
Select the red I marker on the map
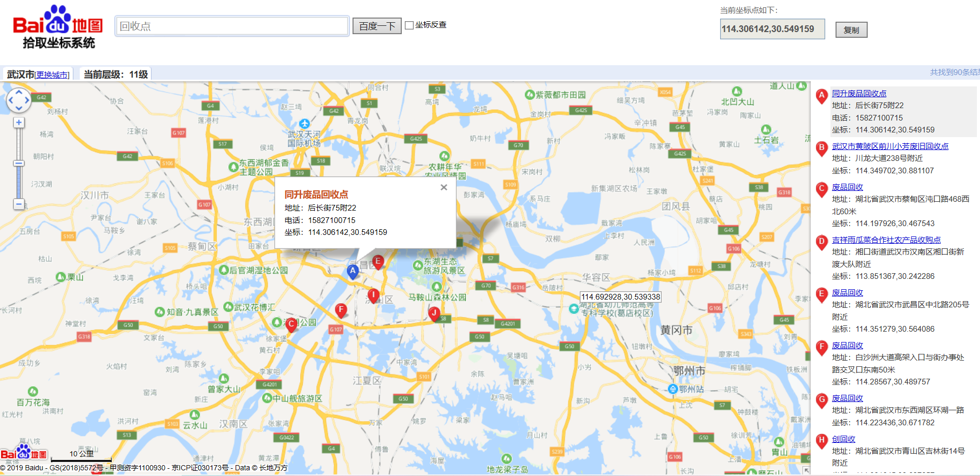373,295
